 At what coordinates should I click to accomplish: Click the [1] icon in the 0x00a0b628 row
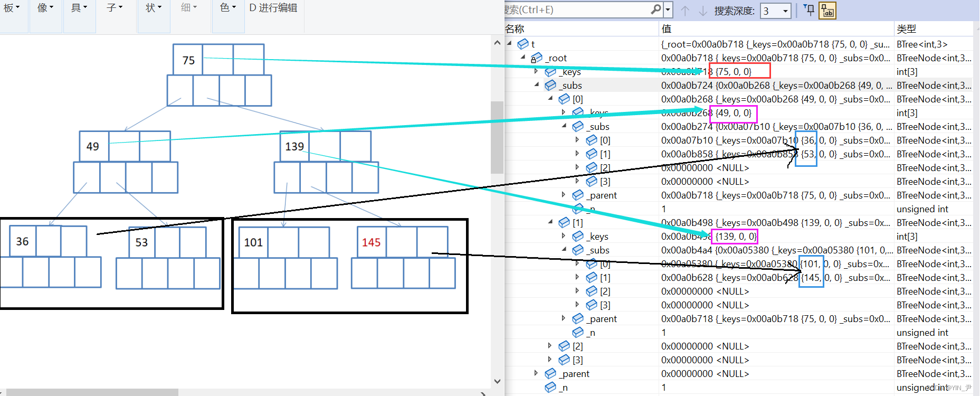click(592, 277)
